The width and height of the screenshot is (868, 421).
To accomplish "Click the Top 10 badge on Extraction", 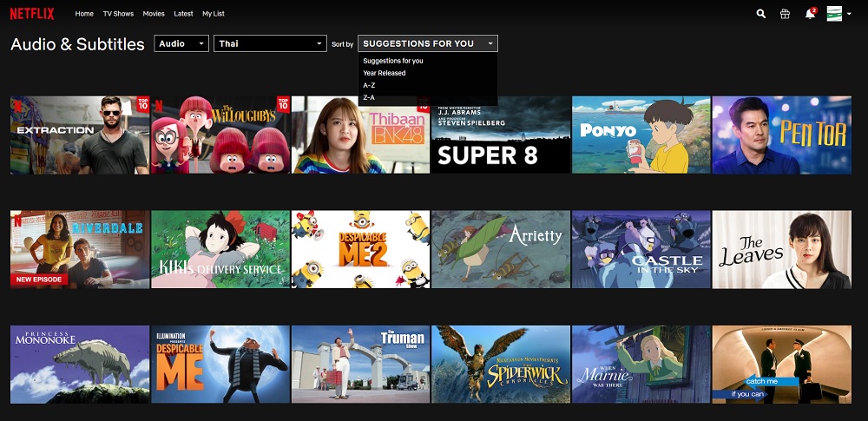I will (143, 104).
